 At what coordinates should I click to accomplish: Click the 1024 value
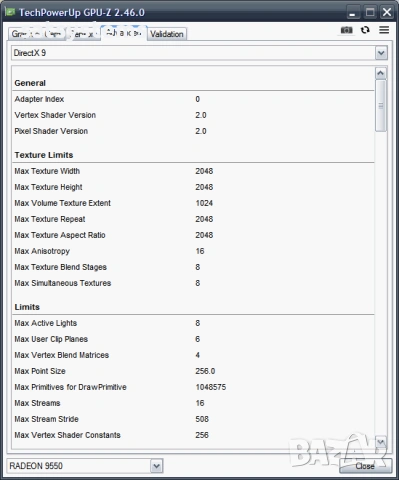point(204,203)
